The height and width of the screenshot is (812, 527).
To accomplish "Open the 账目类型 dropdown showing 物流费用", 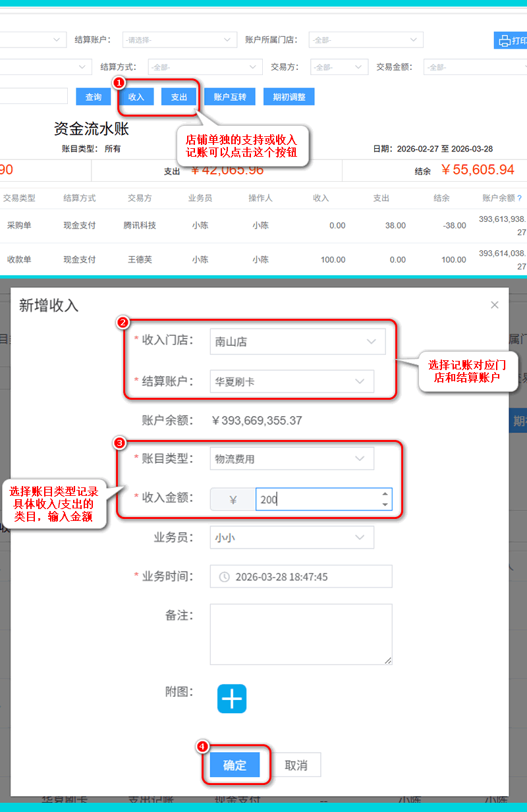I will coord(291,458).
